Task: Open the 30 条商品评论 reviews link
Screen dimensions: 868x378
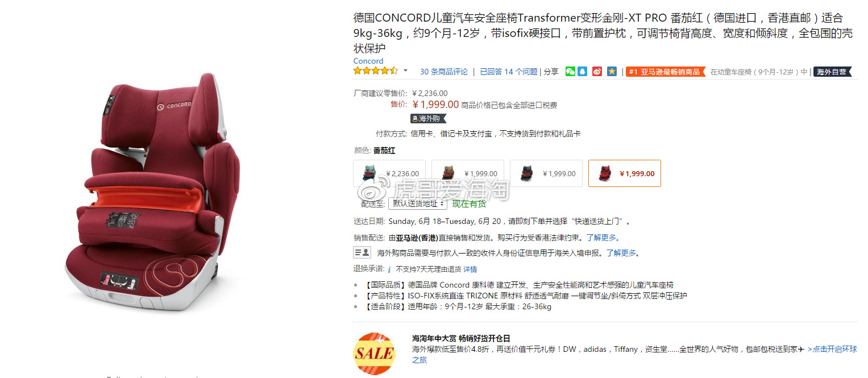Action: [444, 72]
